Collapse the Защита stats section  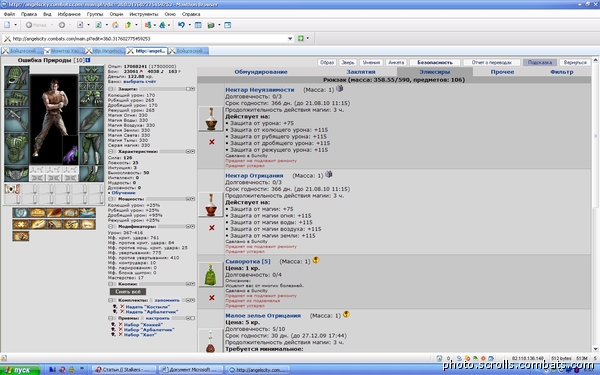tap(111, 89)
